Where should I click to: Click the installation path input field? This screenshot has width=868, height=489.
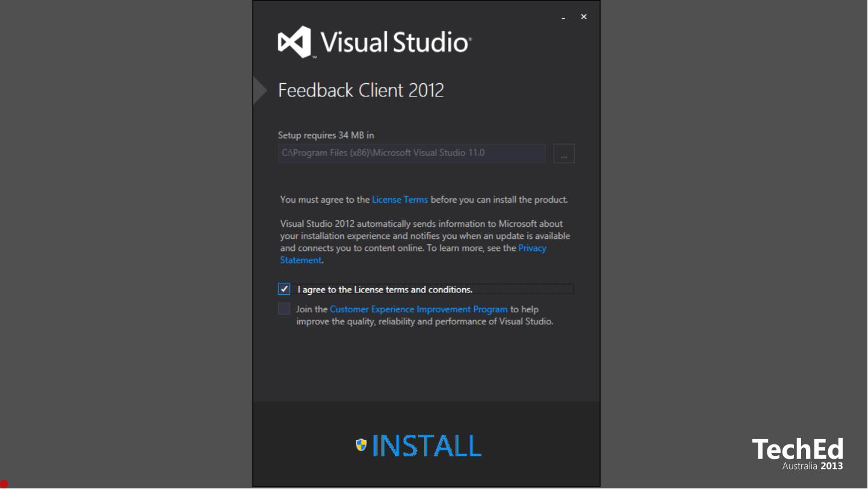coord(412,153)
